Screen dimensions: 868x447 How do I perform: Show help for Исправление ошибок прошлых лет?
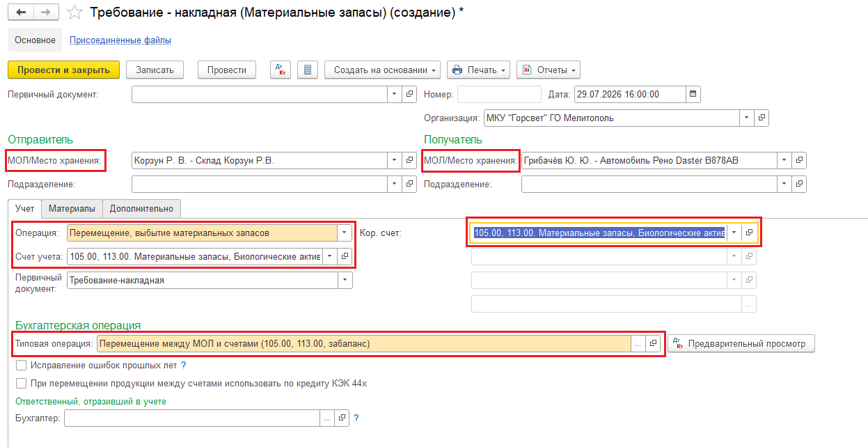(x=184, y=365)
